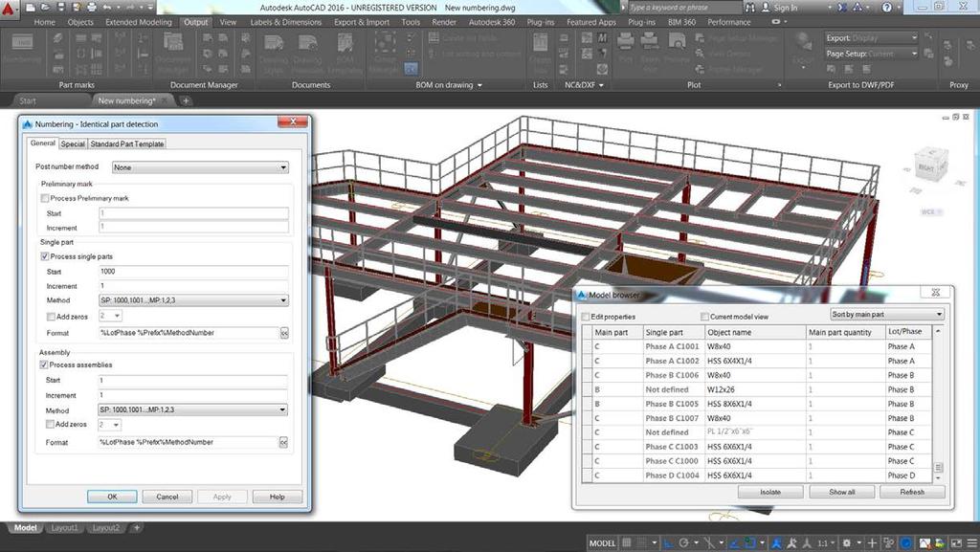The image size is (980, 552).
Task: Enable Edit properties in Model browser
Action: (x=586, y=317)
